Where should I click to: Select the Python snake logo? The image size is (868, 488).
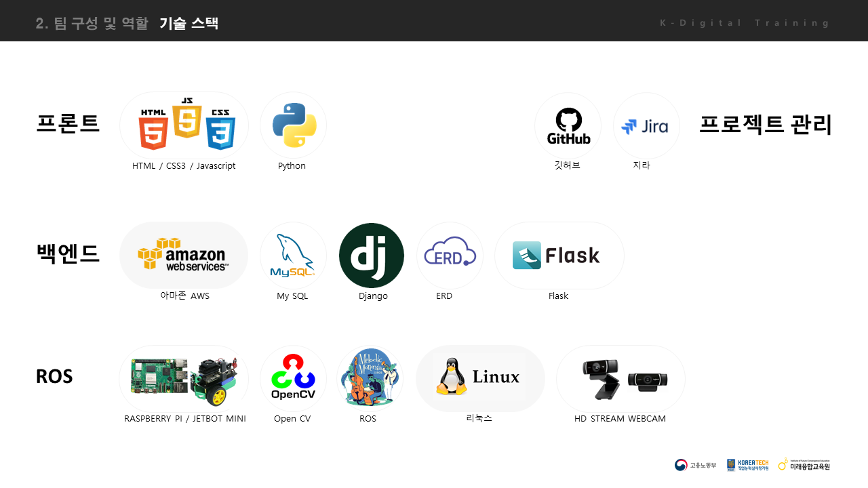click(294, 125)
